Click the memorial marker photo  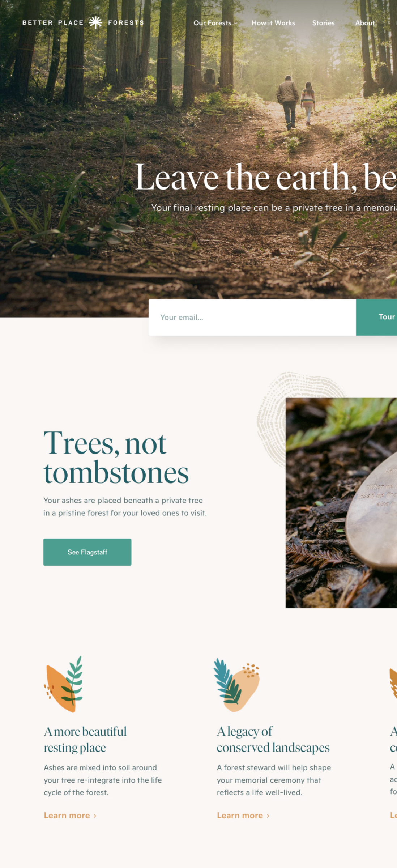click(341, 503)
